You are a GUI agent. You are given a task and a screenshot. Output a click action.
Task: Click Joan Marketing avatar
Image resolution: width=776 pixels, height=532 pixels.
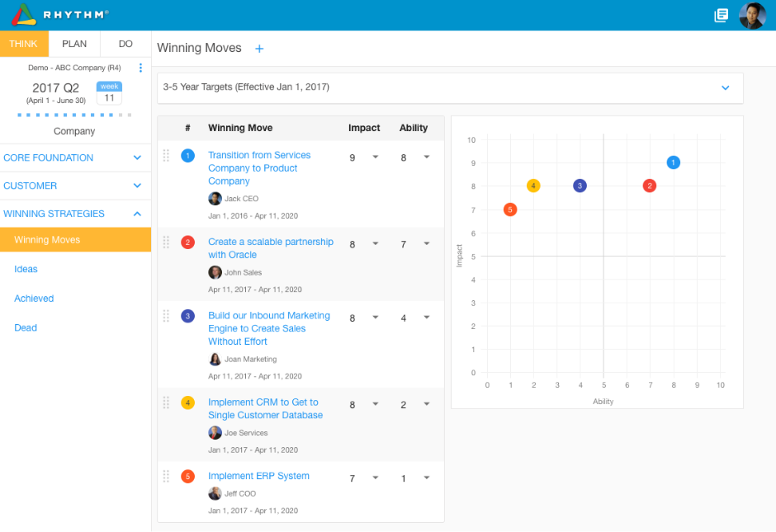(x=215, y=360)
